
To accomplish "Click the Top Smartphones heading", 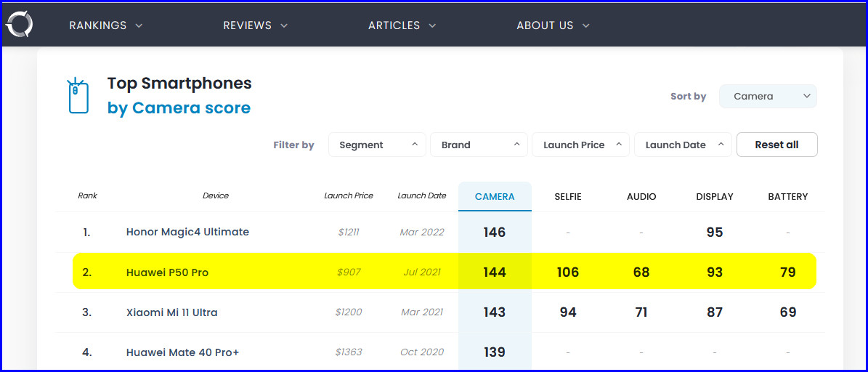I will tap(179, 84).
